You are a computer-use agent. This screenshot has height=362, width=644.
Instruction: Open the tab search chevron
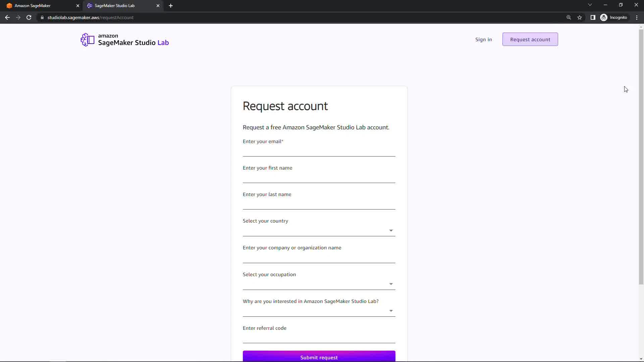coord(590,5)
